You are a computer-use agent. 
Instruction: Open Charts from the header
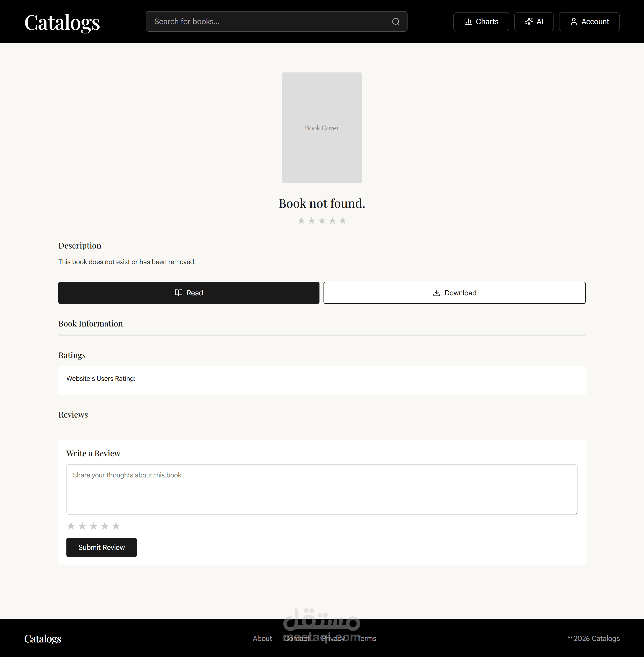[x=481, y=22]
